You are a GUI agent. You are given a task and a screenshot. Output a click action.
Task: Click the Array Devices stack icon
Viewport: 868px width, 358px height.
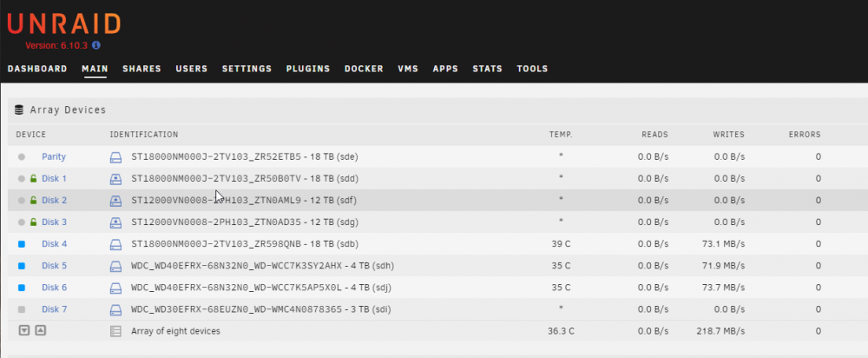(x=19, y=109)
